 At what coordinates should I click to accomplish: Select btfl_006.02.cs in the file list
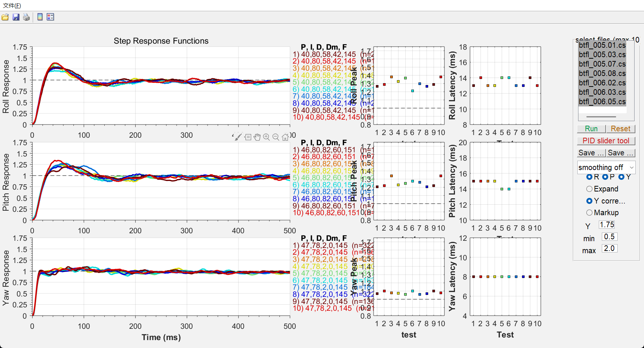[601, 83]
